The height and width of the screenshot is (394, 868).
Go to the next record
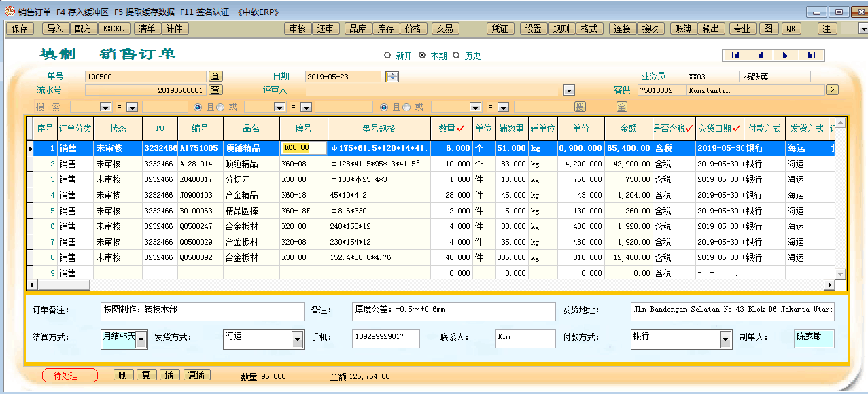click(785, 56)
